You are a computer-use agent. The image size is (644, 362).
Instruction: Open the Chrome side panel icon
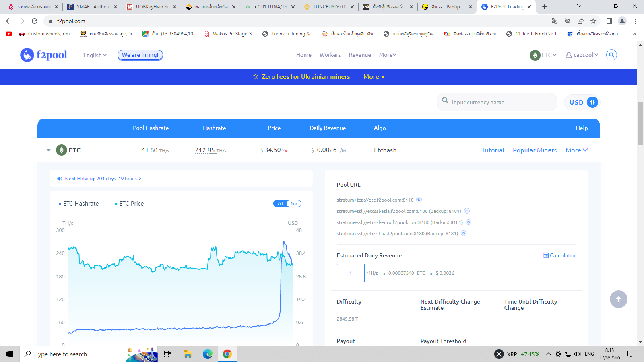pyautogui.click(x=609, y=21)
